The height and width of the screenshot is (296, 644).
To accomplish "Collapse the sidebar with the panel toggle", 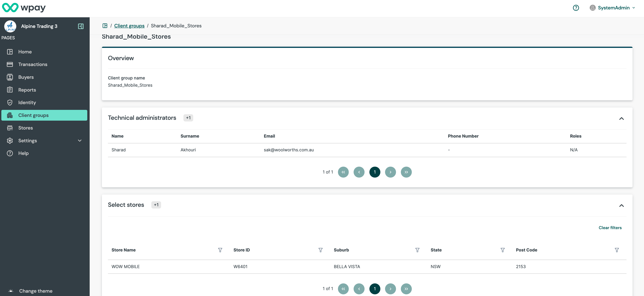I will point(81,26).
